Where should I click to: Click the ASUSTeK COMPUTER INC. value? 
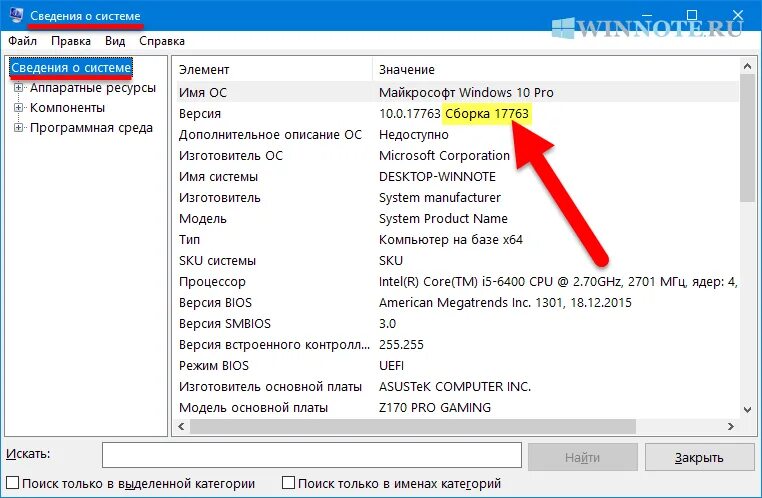pyautogui.click(x=455, y=387)
